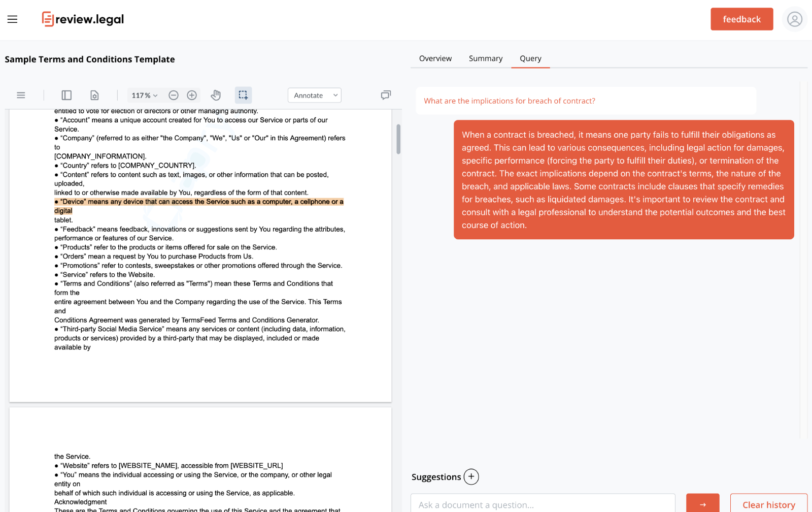Select the Query tab

[x=530, y=58]
